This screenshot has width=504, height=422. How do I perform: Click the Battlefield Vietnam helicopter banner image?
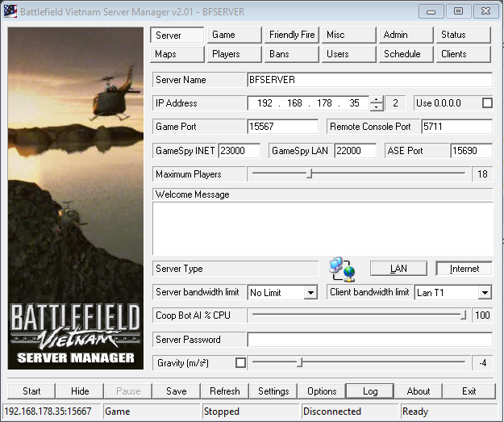(75, 198)
